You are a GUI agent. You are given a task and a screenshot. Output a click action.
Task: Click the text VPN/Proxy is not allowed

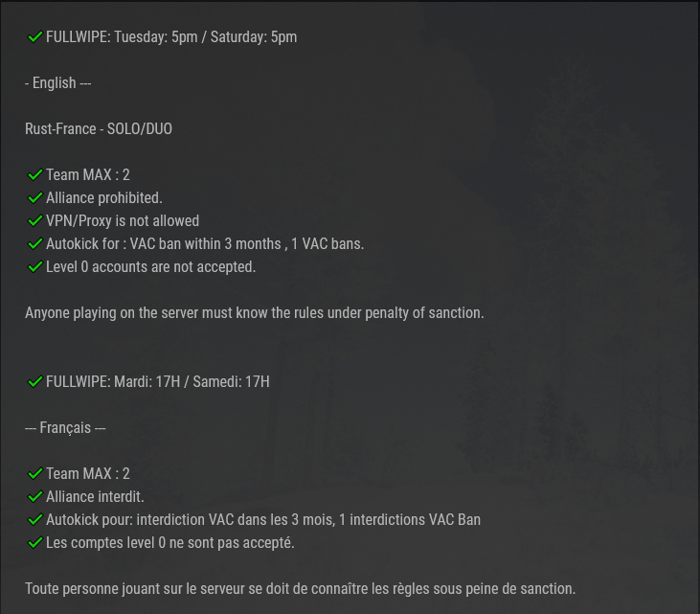pyautogui.click(x=123, y=220)
